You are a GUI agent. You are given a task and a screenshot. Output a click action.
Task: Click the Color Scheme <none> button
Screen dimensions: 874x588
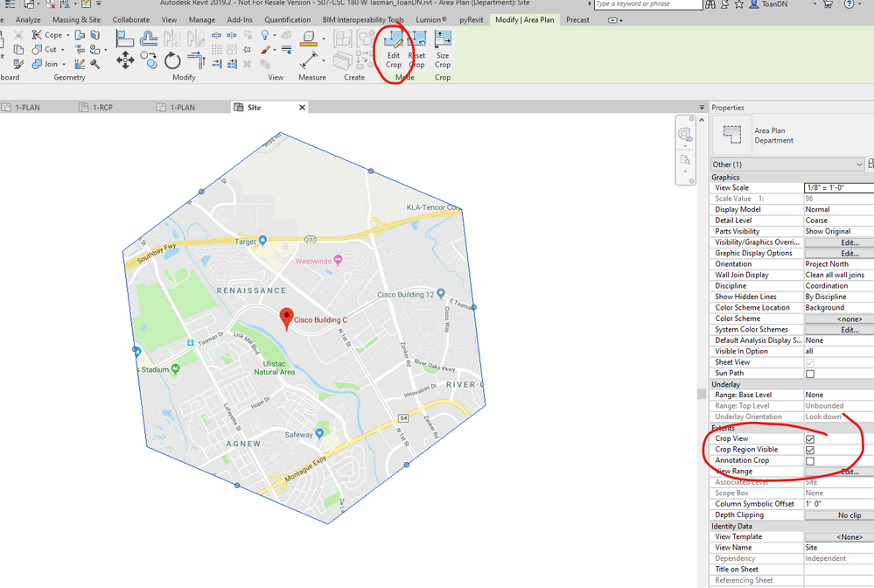tap(839, 318)
